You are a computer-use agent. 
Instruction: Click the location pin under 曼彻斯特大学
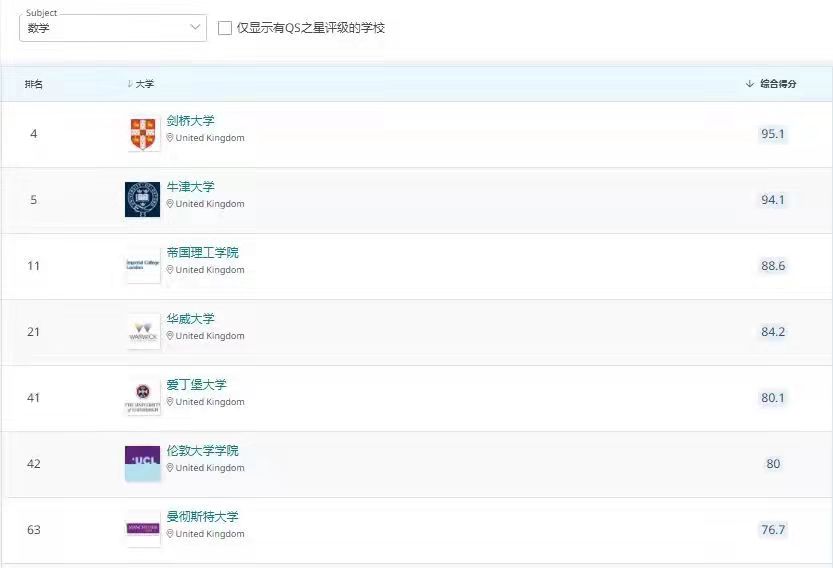170,533
